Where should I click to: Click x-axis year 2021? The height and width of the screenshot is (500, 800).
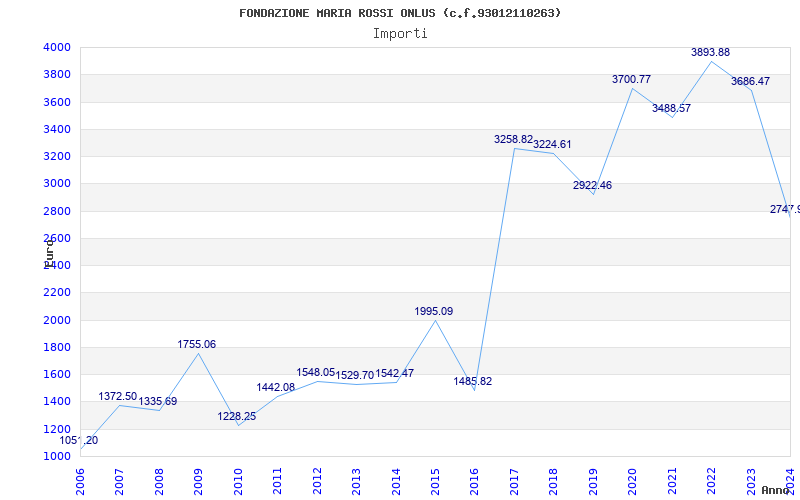click(672, 482)
